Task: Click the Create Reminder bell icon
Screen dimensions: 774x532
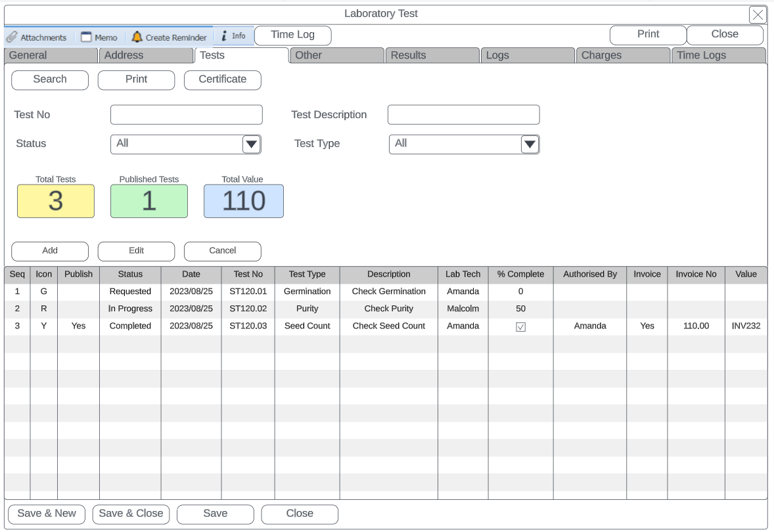Action: [x=137, y=37]
